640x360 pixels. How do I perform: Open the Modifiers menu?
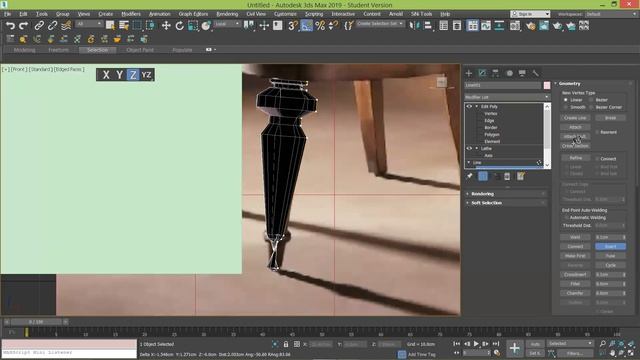[131, 14]
